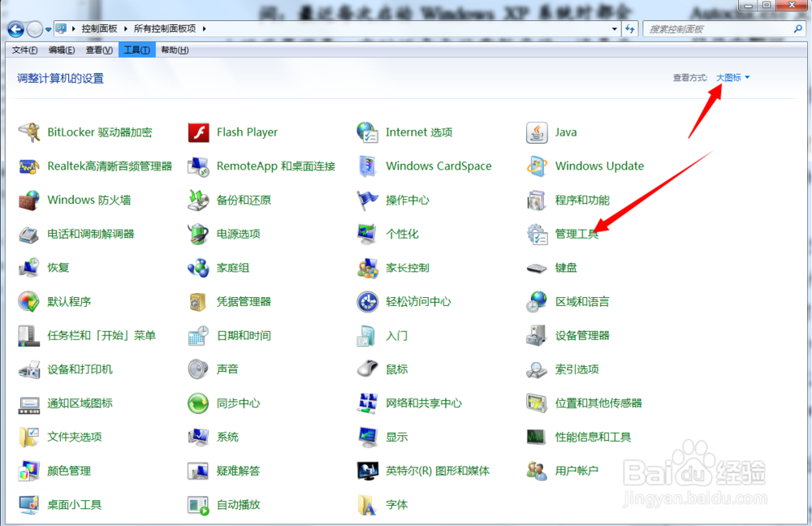
Task: Open 用户帐户 icon
Action: point(537,471)
